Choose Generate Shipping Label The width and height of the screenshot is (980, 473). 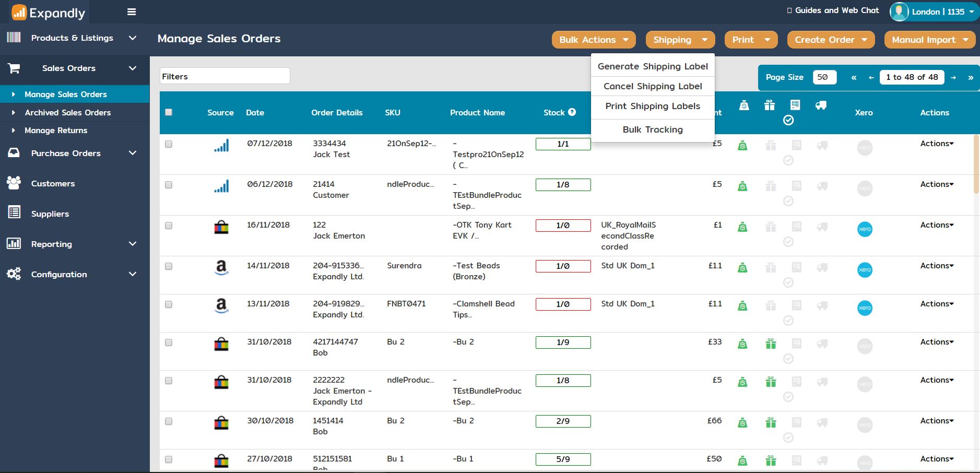point(653,66)
